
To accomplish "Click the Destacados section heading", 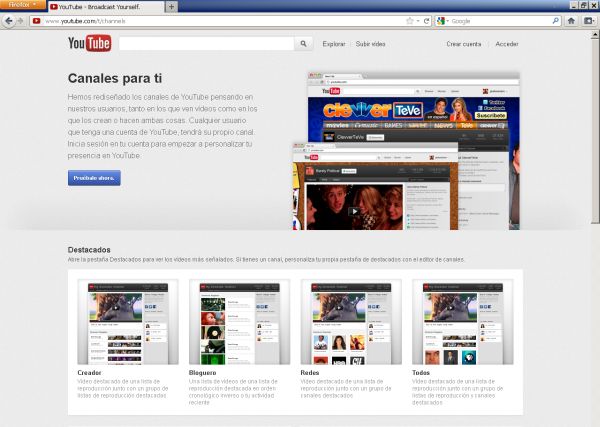I will point(89,250).
